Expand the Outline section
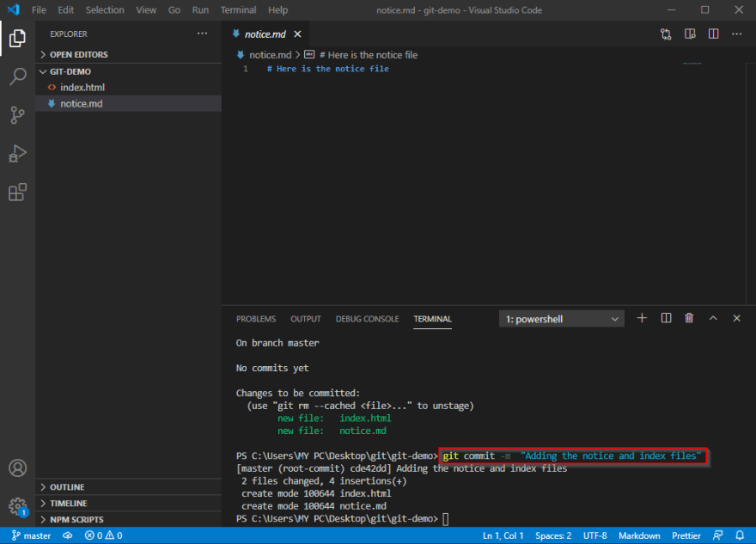Viewport: 756px width, 544px height. coord(128,487)
